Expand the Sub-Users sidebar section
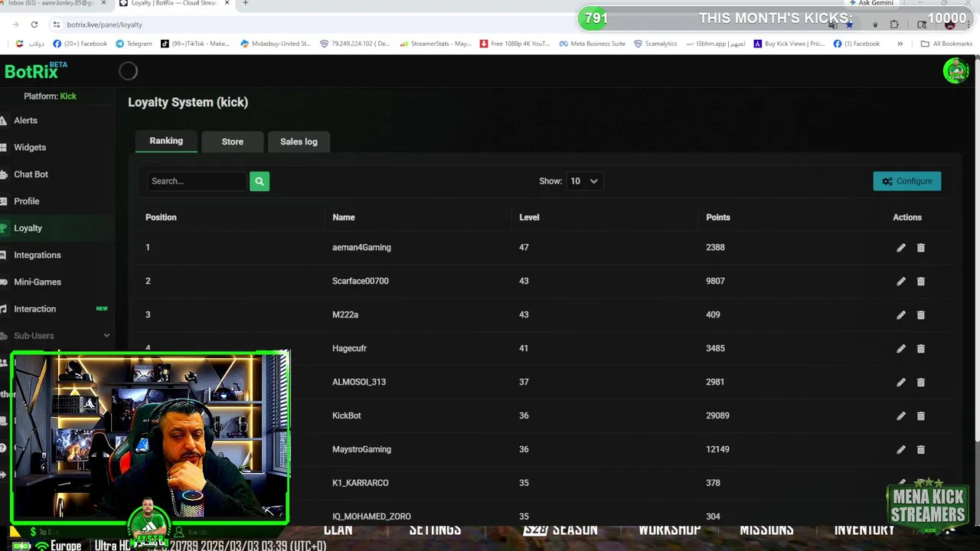Viewport: 980px width, 551px height. coord(57,336)
